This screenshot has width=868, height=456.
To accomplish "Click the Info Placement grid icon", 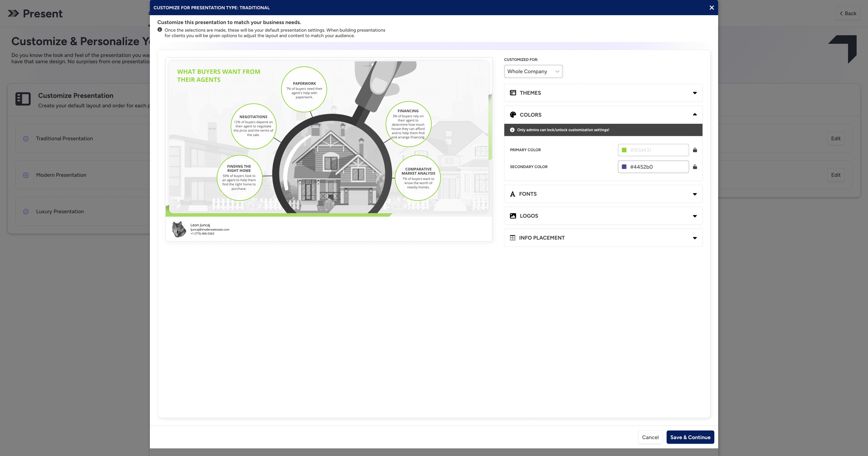I will (x=512, y=238).
